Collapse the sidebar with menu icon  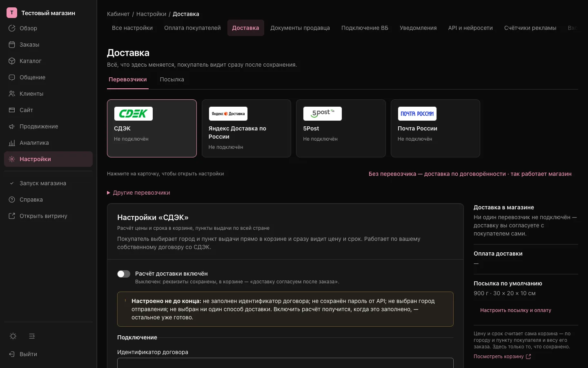(32, 336)
